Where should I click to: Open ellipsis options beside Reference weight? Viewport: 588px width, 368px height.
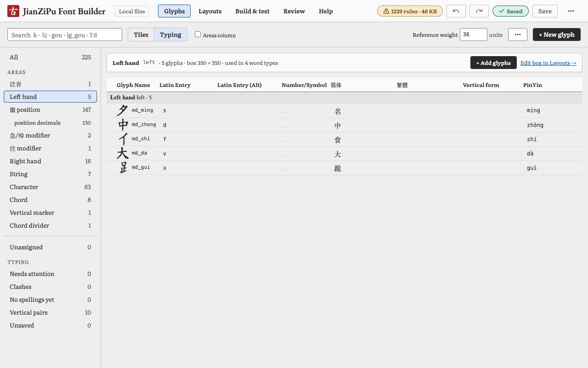pos(518,34)
